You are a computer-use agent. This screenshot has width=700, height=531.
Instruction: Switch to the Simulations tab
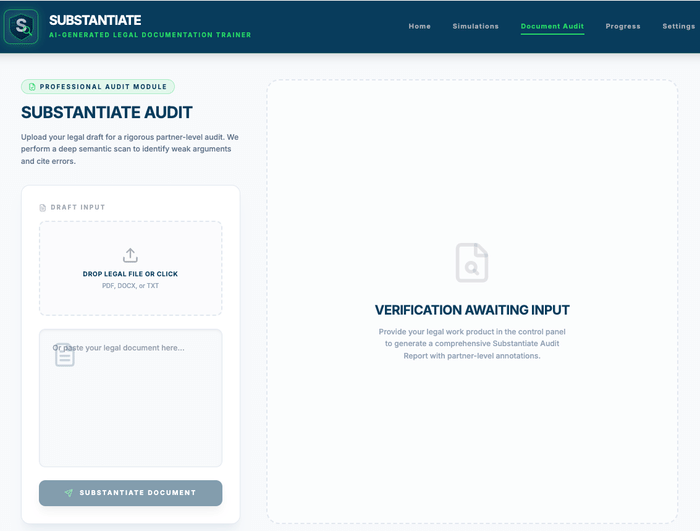(x=475, y=26)
